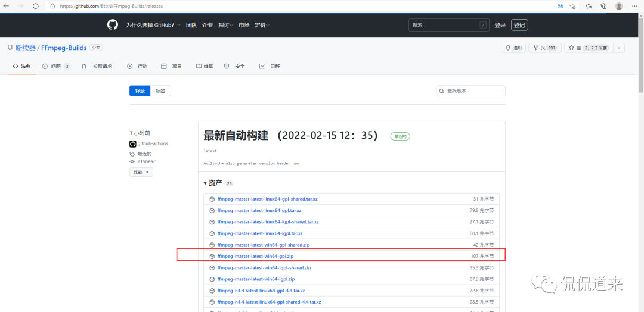Collapse the 资产 assets section
The image size is (644, 312).
213,183
